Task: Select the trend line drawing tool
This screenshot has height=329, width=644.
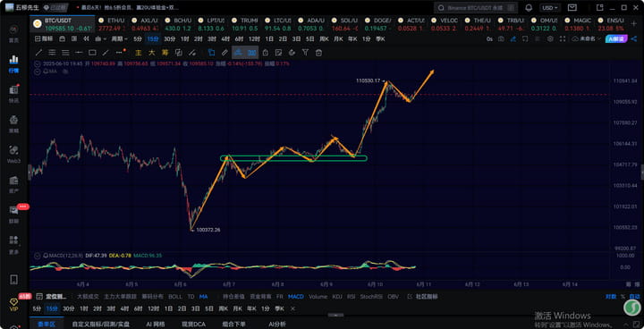Action: pos(39,53)
